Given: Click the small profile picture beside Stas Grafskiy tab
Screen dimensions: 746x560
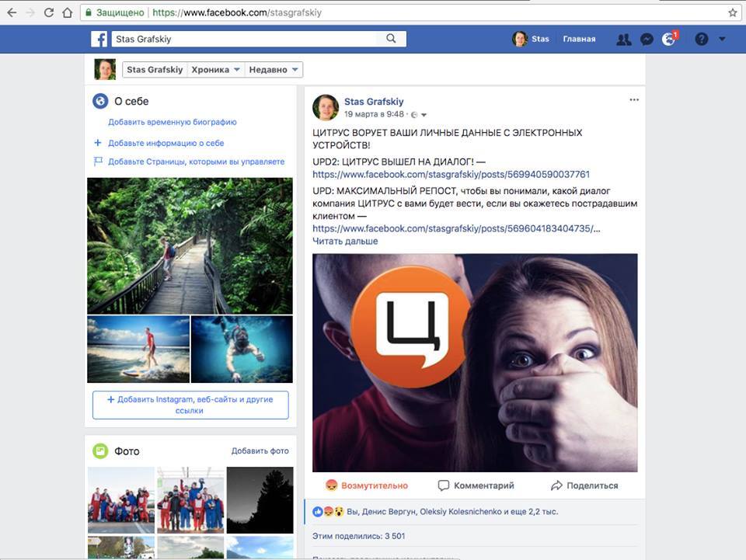Looking at the screenshot, I should 105,69.
